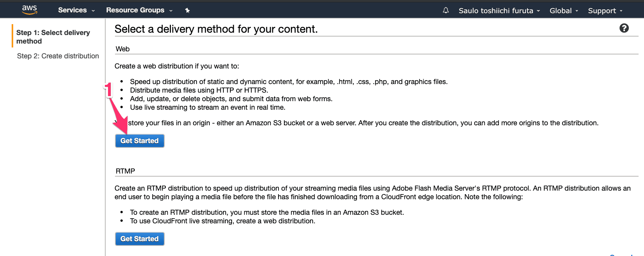Click Get Started under RTMP section
Image resolution: width=644 pixels, height=256 pixels.
(x=139, y=239)
